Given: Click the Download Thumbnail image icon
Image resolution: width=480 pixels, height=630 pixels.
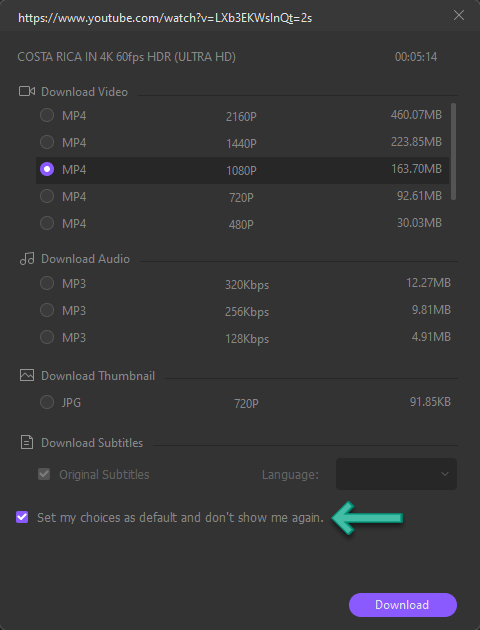Looking at the screenshot, I should point(27,375).
